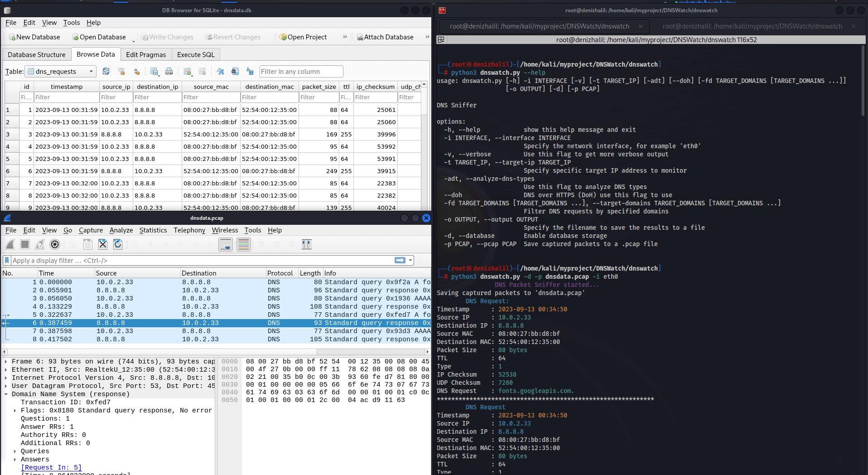The height and width of the screenshot is (475, 868).
Task: Click the clear all filters icon
Action: pos(121,71)
